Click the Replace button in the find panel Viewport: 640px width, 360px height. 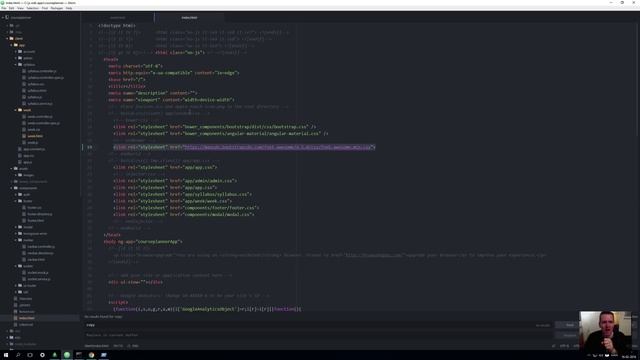[569, 336]
